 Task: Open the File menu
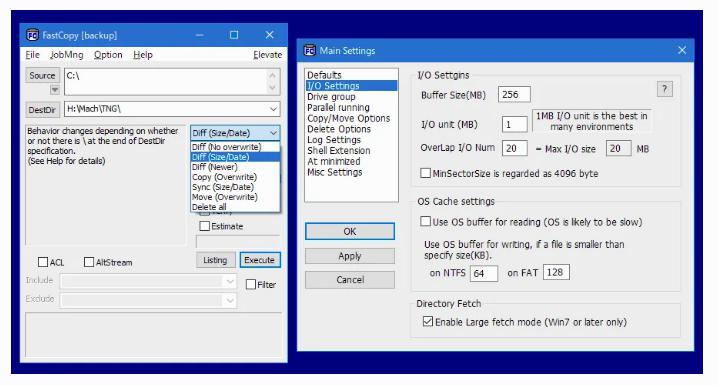32,54
